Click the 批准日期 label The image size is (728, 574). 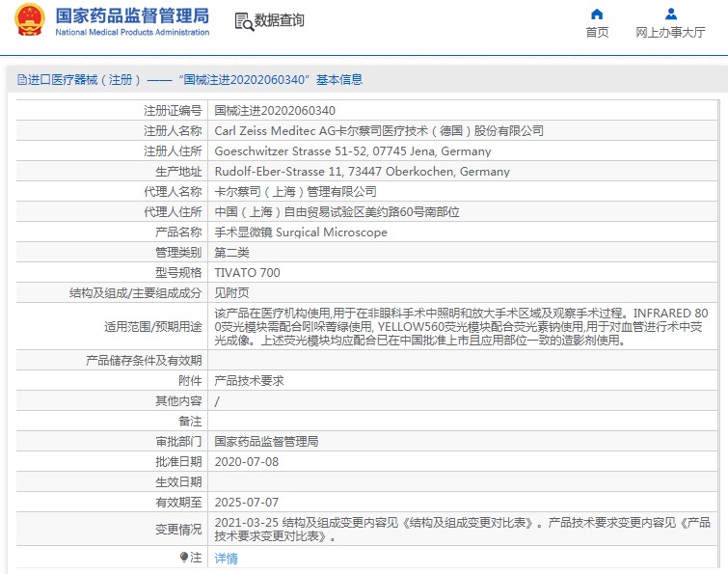178,462
